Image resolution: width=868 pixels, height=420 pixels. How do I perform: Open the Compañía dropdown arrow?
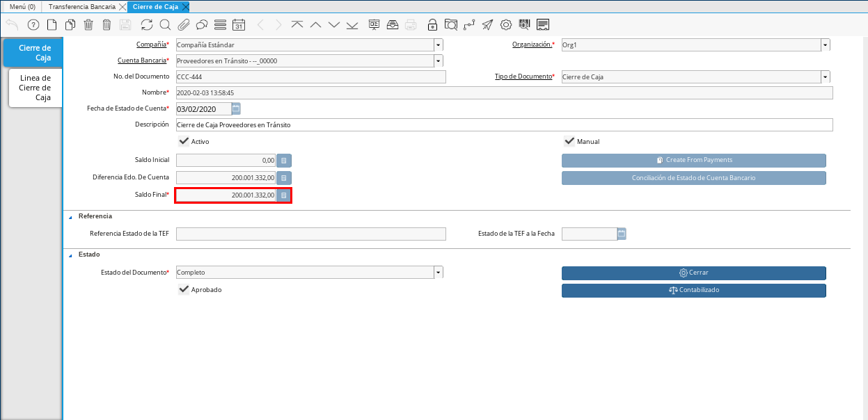(439, 45)
